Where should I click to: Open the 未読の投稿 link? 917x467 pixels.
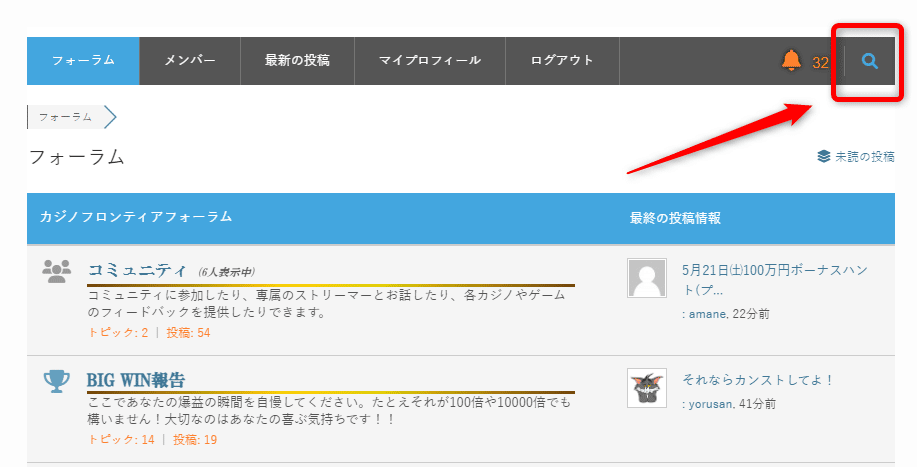864,157
